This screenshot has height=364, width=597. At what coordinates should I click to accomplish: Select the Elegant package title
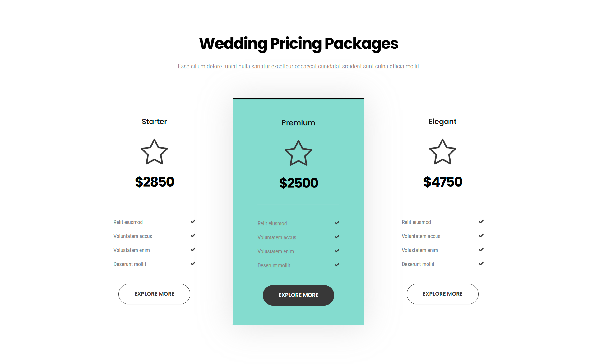point(442,122)
